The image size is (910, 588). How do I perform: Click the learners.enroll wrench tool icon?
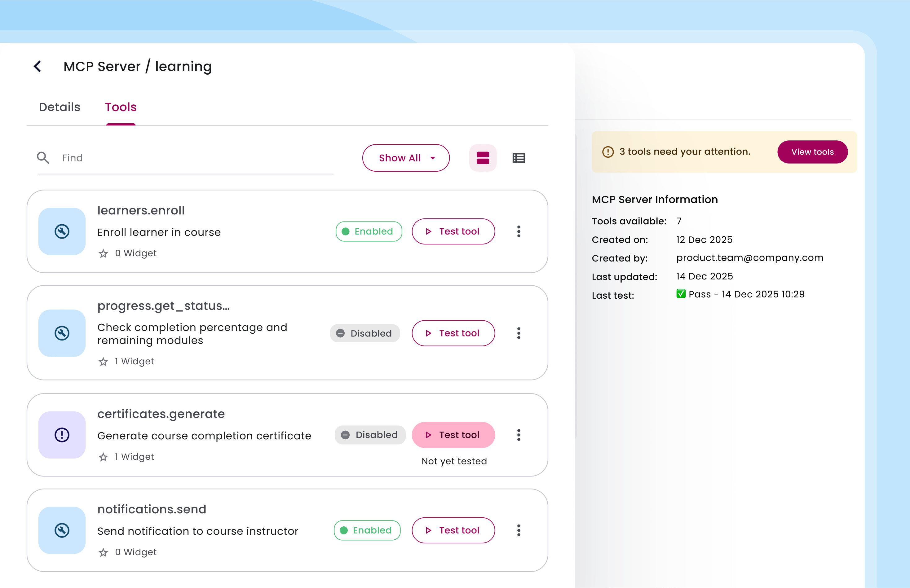click(x=62, y=231)
